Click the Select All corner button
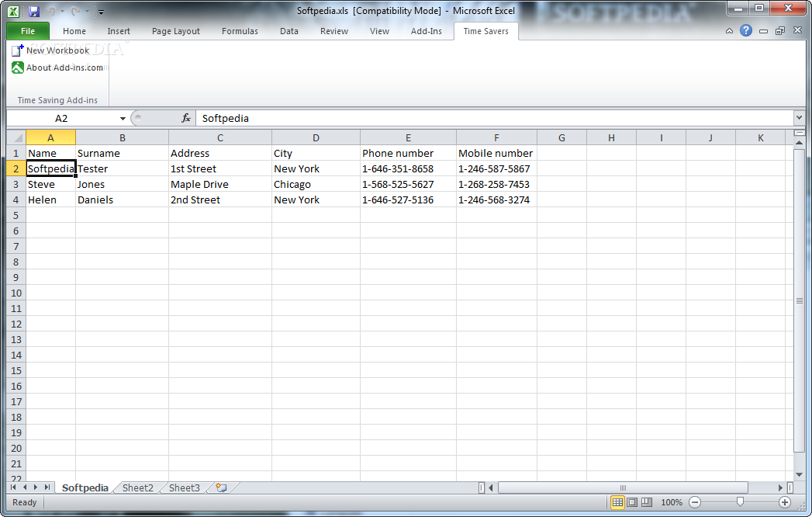Image resolution: width=812 pixels, height=517 pixels. tap(16, 137)
